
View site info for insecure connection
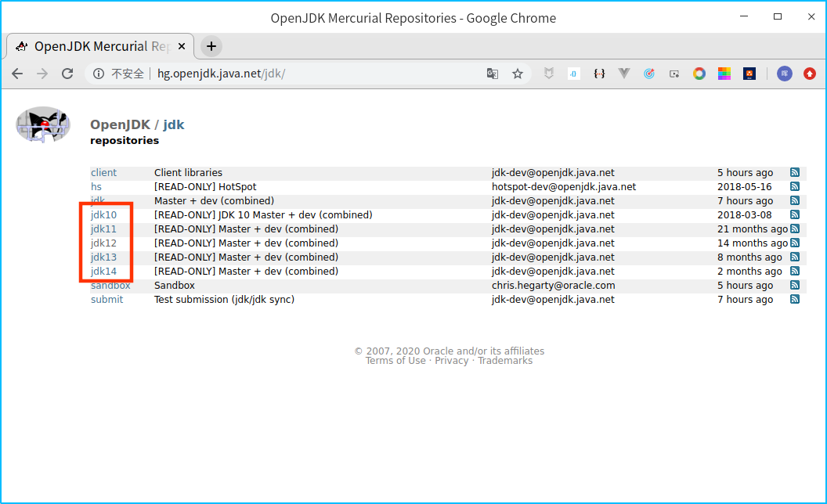tap(99, 74)
